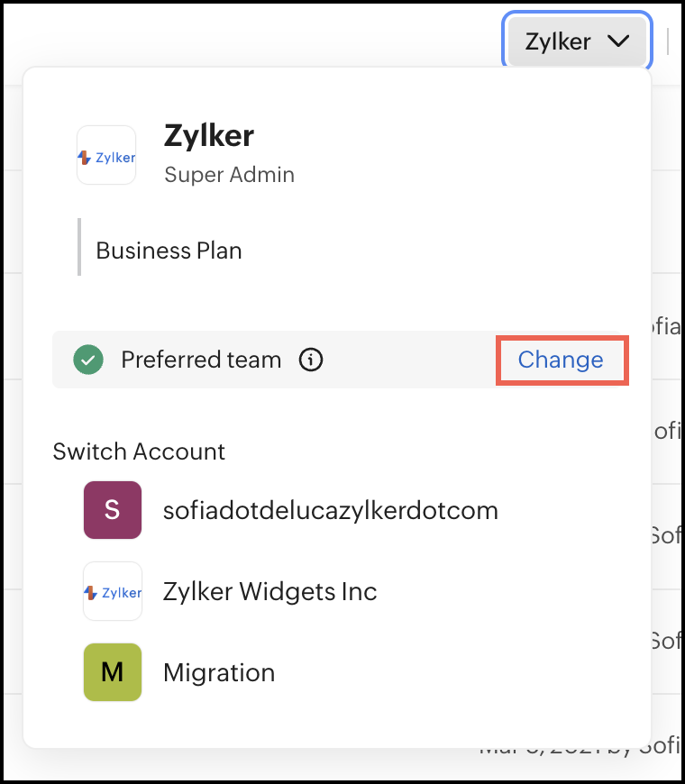The width and height of the screenshot is (685, 784).
Task: Click the gray accent bar beside Business Plan
Action: (79, 247)
